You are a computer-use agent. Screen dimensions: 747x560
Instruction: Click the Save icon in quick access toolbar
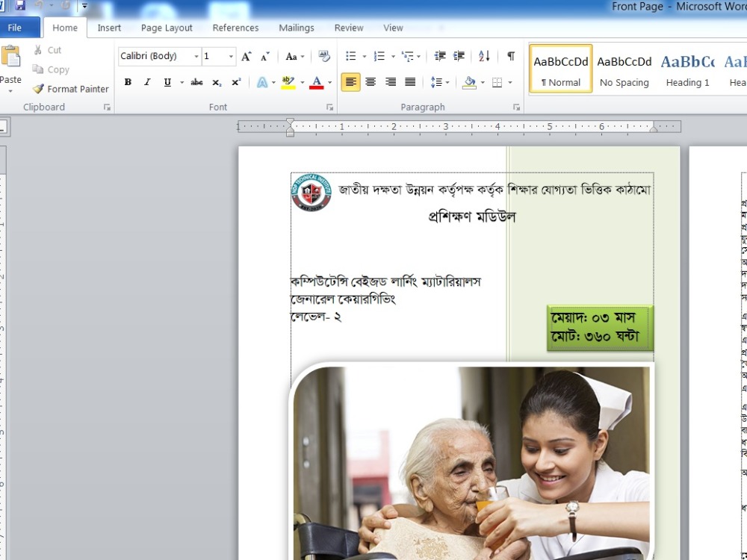click(x=20, y=5)
